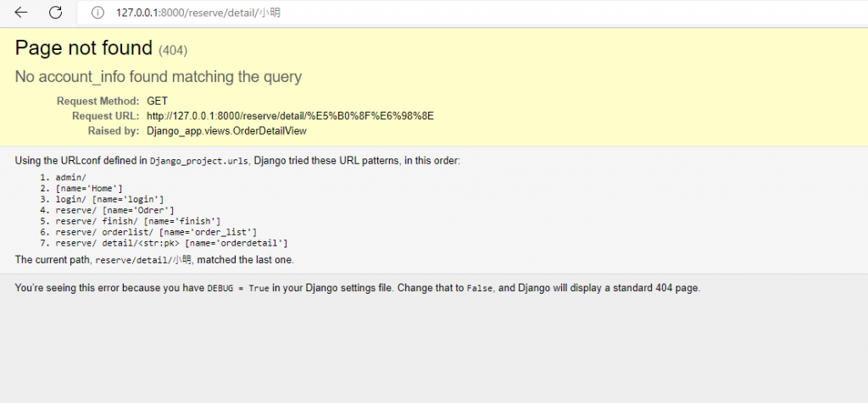Screen dimensions: 868x403
Task: Reload the page with the refresh icon
Action: click(55, 13)
